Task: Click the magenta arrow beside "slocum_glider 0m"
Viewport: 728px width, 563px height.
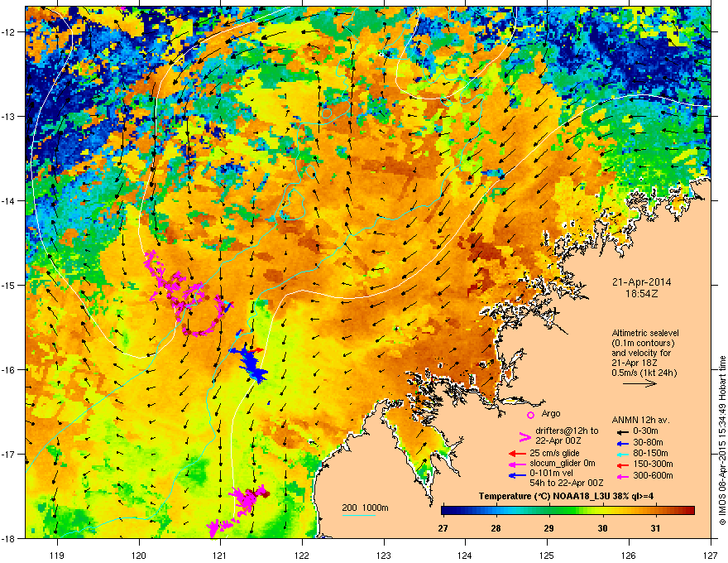Action: coord(517,464)
